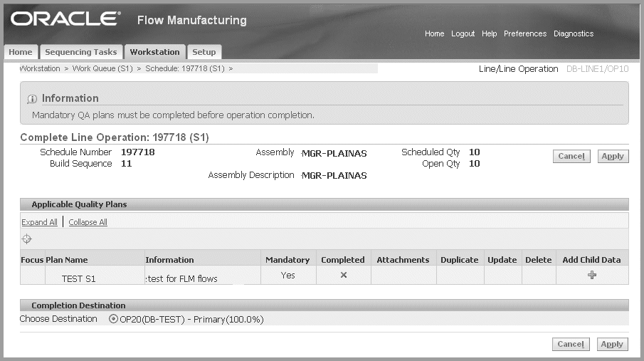The width and height of the screenshot is (644, 361).
Task: Go to the Setup tab
Action: (x=204, y=52)
